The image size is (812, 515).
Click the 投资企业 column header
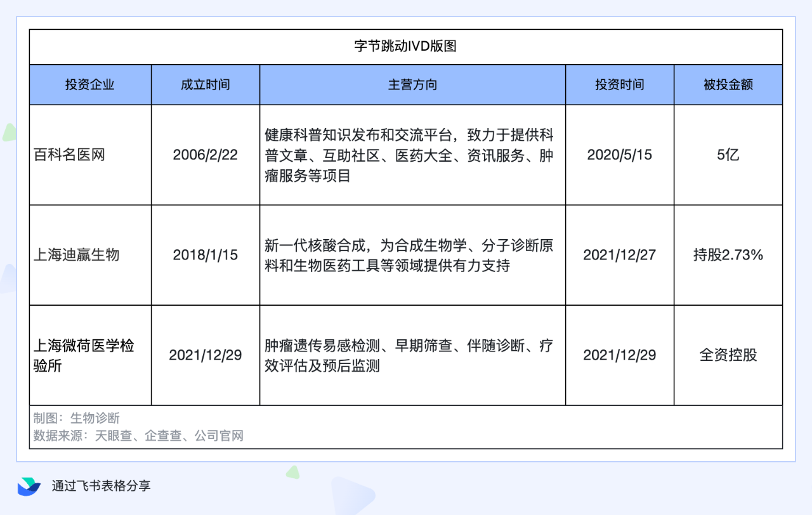point(90,84)
